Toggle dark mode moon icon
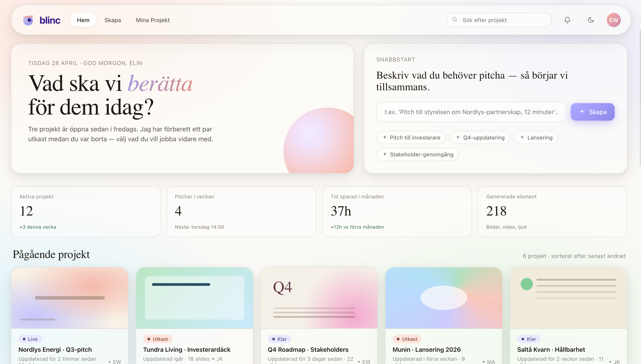This screenshot has width=641, height=364. point(591,20)
